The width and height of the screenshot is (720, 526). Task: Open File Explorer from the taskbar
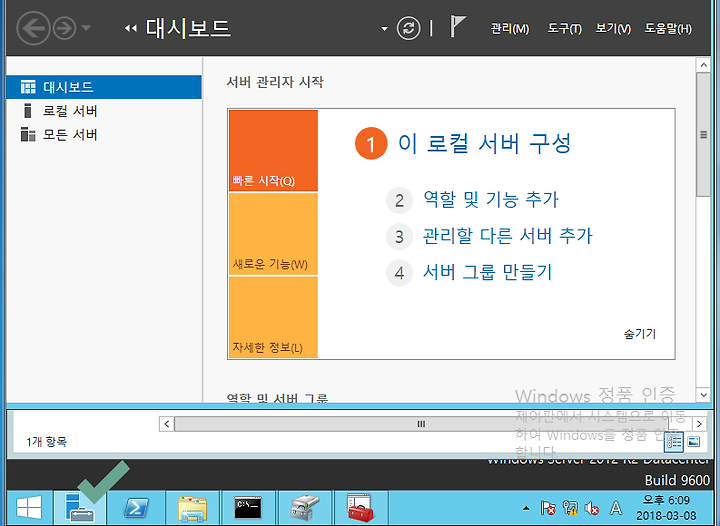(192, 508)
